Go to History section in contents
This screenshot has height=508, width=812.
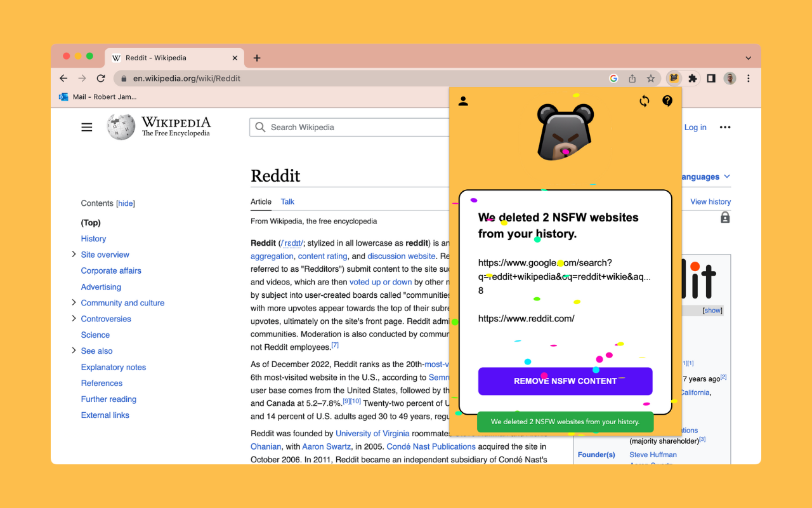(x=93, y=239)
